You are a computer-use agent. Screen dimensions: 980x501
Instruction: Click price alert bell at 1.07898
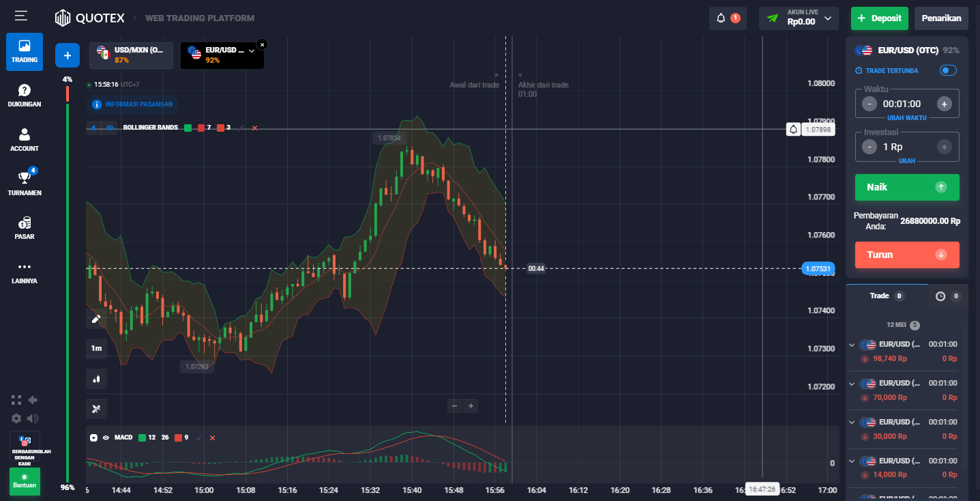tap(793, 129)
